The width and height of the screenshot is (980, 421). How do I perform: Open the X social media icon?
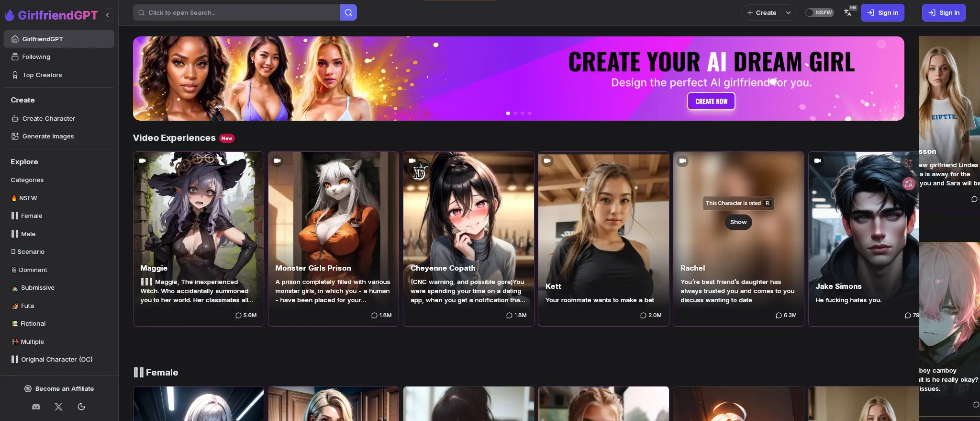[58, 407]
